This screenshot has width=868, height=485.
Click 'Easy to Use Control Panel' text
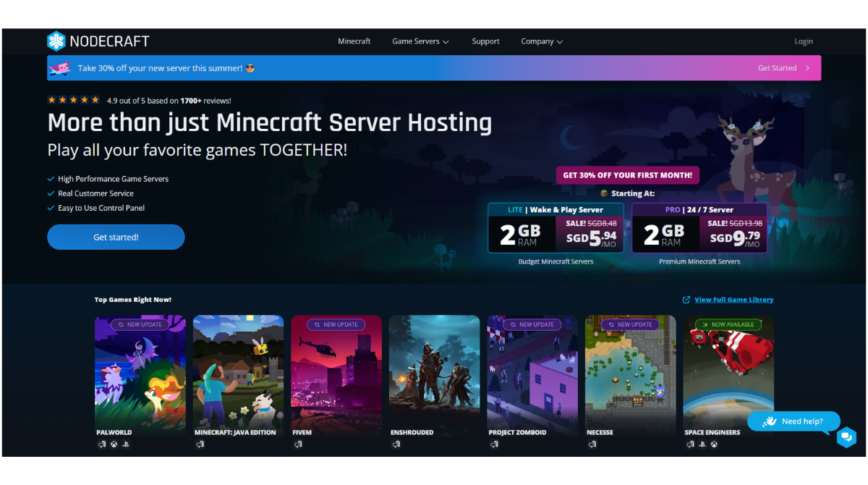[x=101, y=208]
